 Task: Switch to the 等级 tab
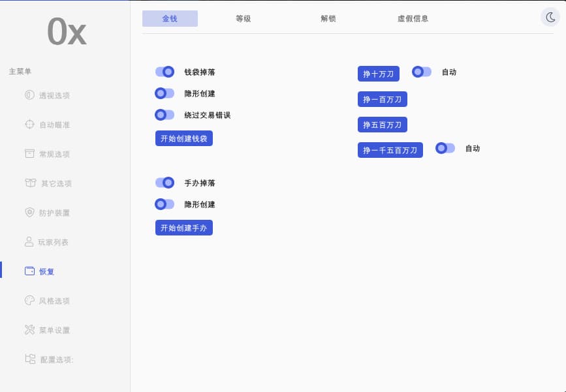click(x=244, y=18)
